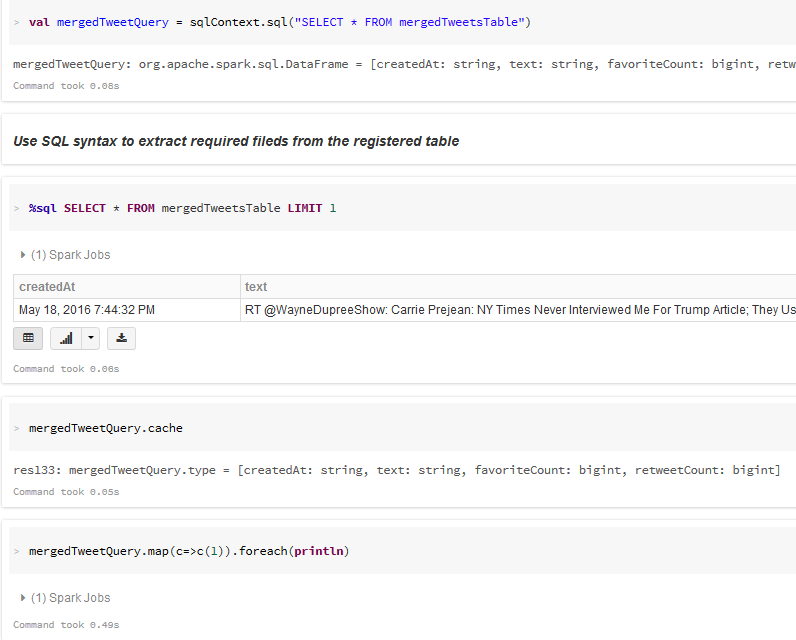The image size is (796, 640).
Task: Click into the mergedTweetQuery.cache code cell
Action: [402, 428]
